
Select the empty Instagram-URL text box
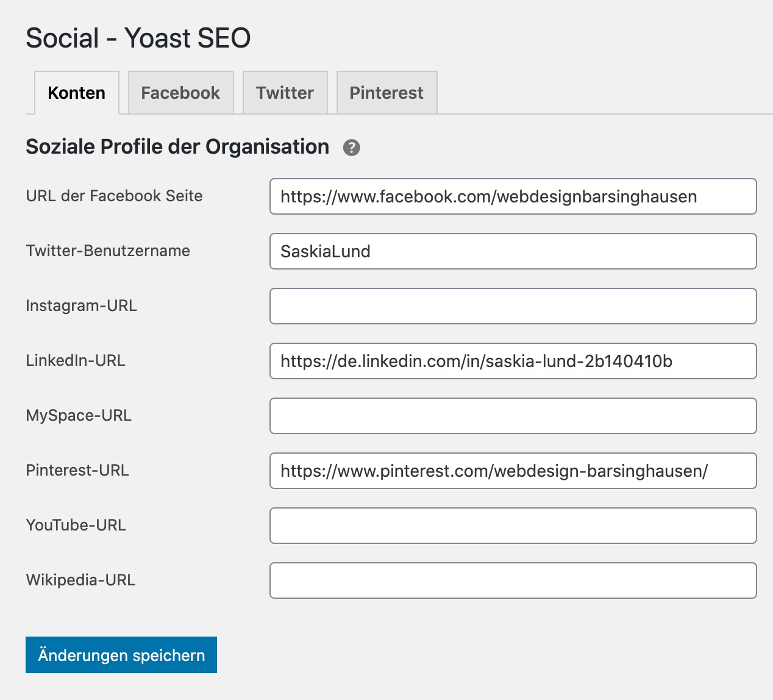pyautogui.click(x=513, y=306)
